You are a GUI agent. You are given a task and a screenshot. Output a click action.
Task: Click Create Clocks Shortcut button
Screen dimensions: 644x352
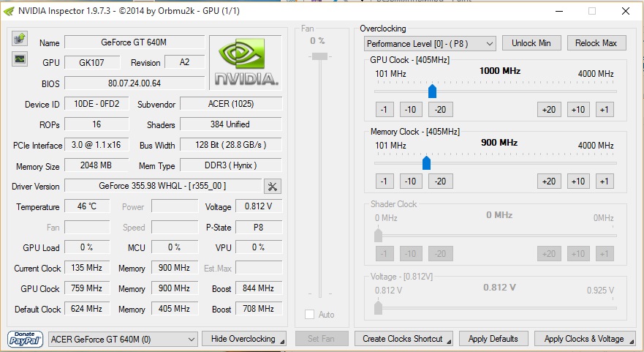404,339
